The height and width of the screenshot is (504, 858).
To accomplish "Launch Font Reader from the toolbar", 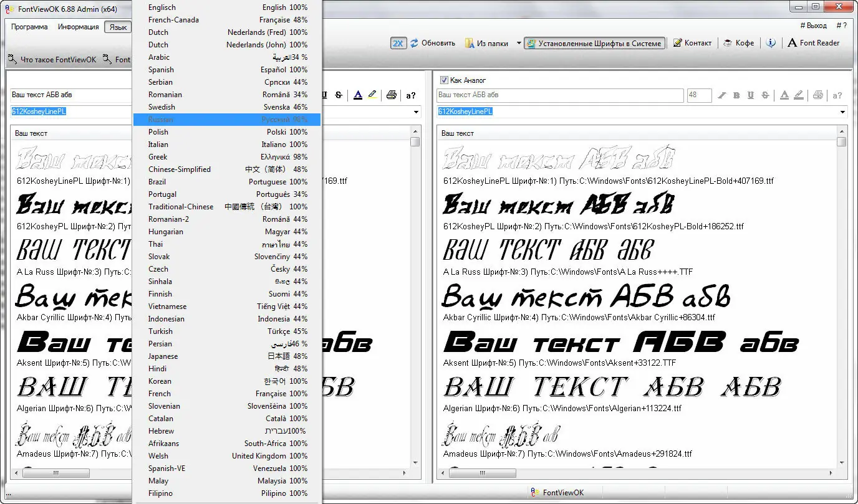I will coord(814,43).
